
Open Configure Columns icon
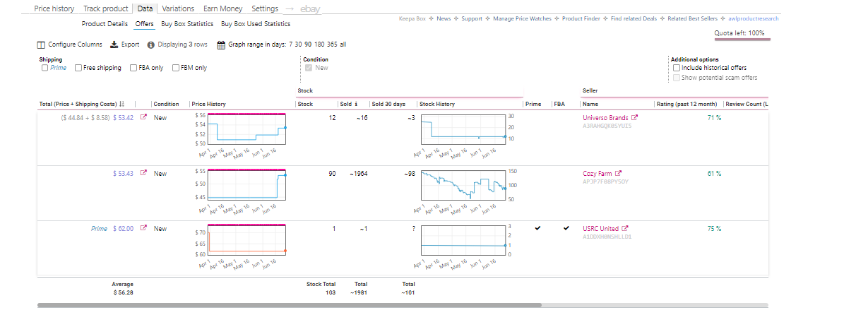tap(42, 44)
